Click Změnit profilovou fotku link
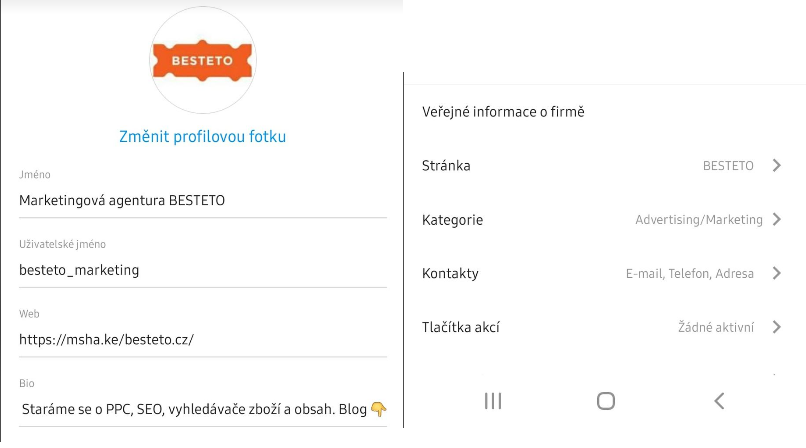 [203, 137]
